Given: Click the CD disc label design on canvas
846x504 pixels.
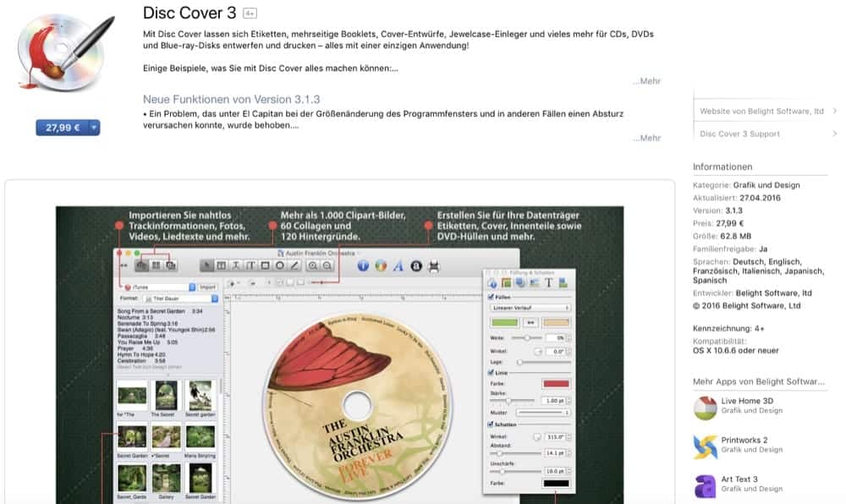Looking at the screenshot, I should [x=357, y=406].
